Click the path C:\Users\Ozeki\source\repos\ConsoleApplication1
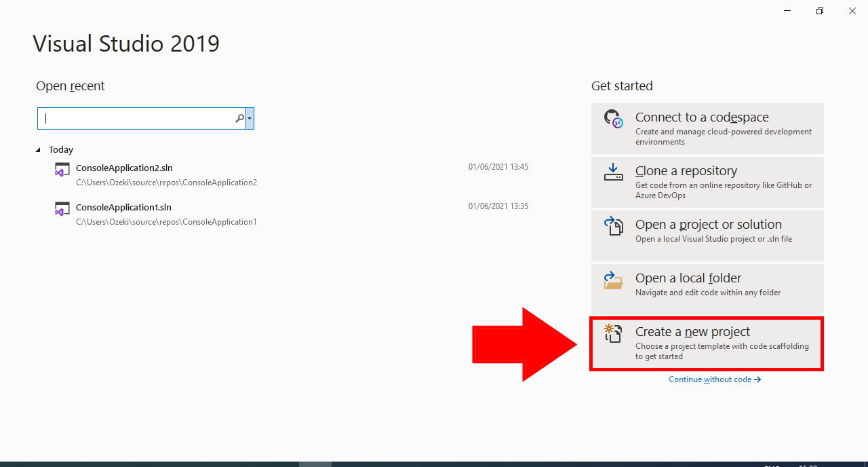Viewport: 868px width, 467px height. click(166, 222)
